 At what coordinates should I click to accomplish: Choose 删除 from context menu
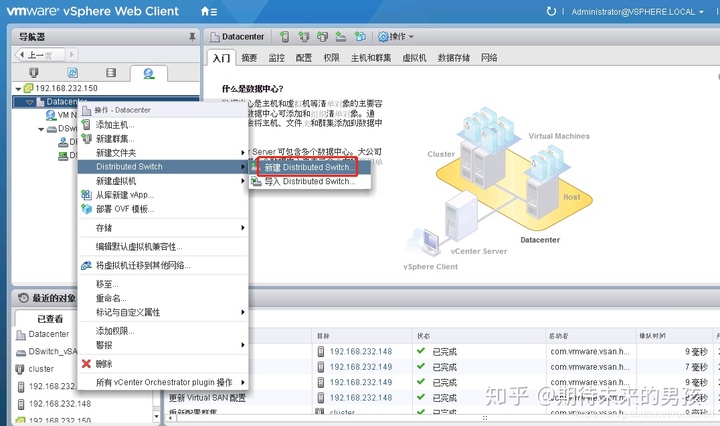(163, 364)
